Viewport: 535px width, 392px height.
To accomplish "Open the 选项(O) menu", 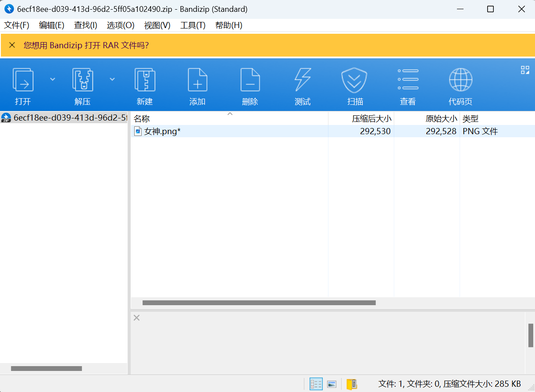I will pyautogui.click(x=121, y=25).
